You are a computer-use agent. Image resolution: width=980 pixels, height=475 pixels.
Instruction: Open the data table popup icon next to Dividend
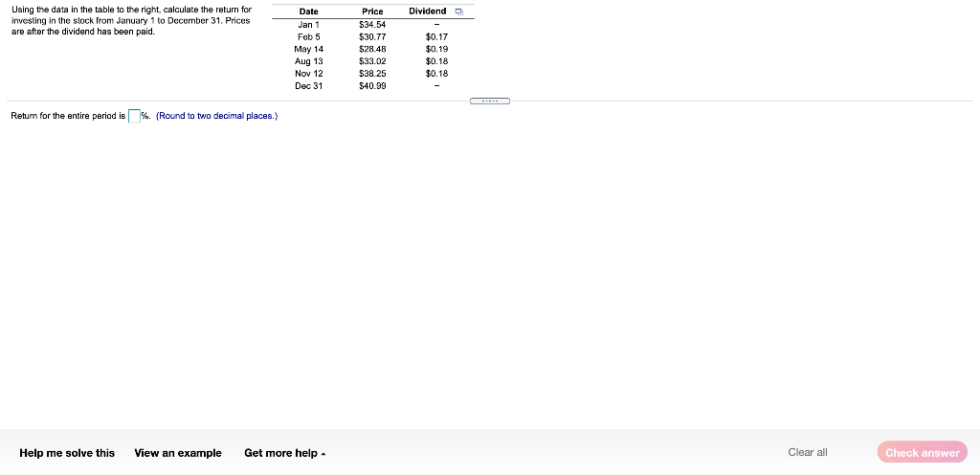click(x=458, y=11)
